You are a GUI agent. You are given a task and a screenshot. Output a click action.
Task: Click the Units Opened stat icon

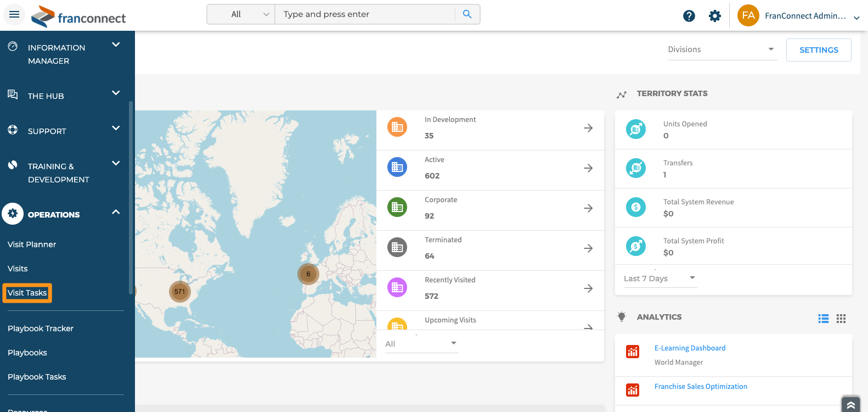point(636,129)
